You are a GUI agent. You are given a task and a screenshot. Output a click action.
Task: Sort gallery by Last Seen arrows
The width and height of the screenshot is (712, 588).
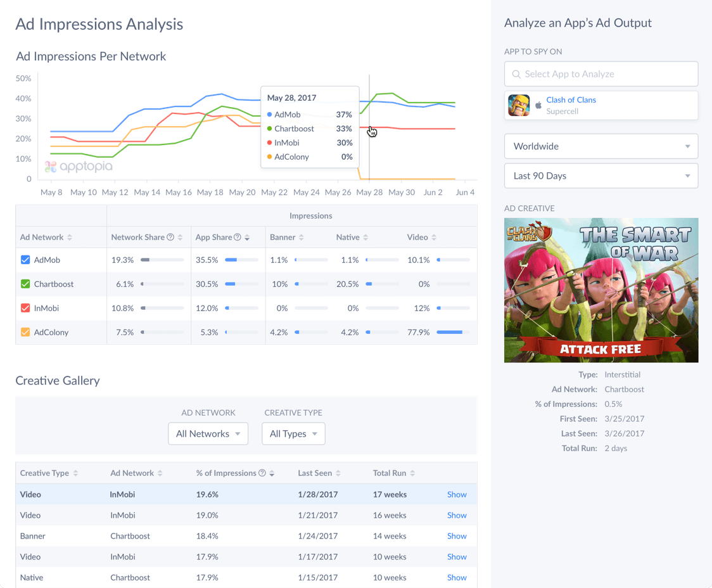click(x=338, y=473)
